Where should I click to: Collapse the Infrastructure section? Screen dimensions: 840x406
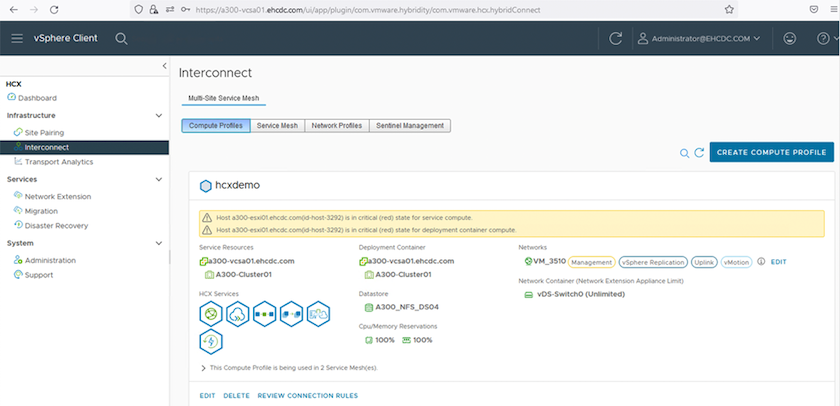point(159,115)
